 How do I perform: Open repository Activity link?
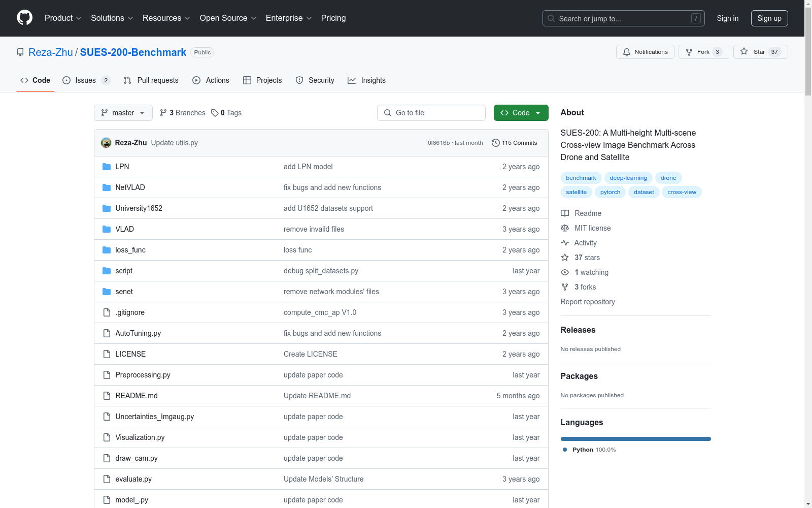pos(579,243)
